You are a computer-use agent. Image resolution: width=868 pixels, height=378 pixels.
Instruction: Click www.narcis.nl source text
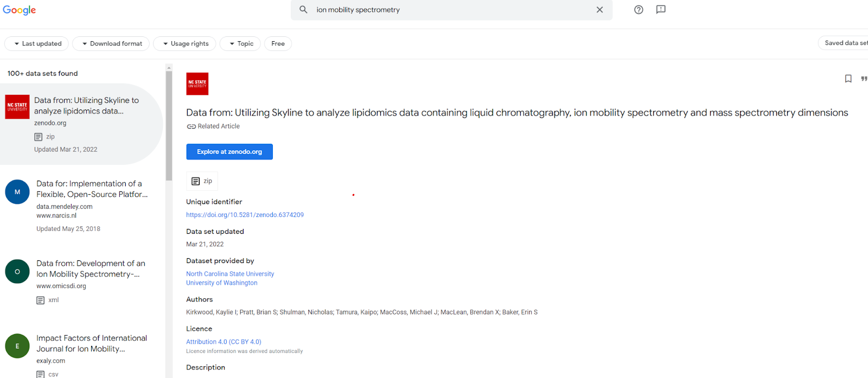click(56, 215)
